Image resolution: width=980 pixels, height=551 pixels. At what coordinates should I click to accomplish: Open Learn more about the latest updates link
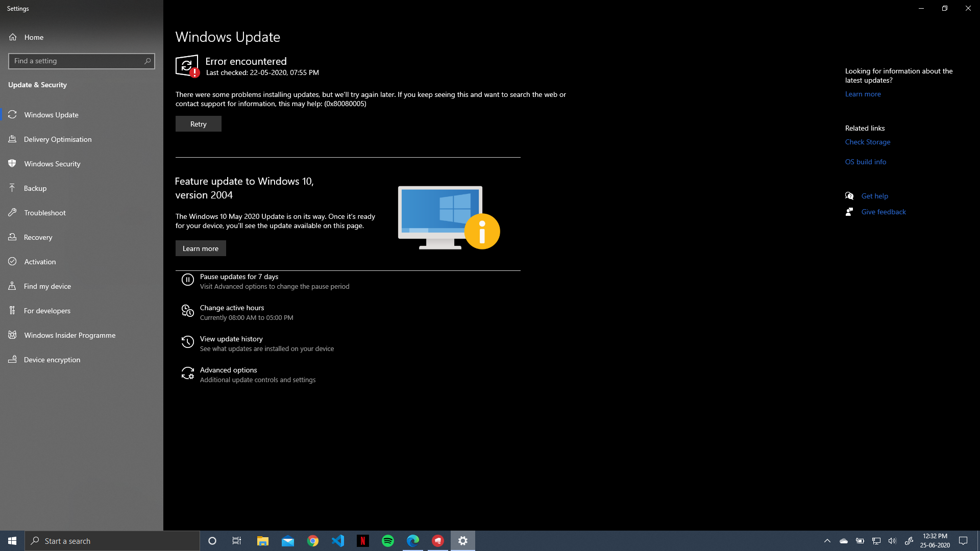tap(863, 94)
